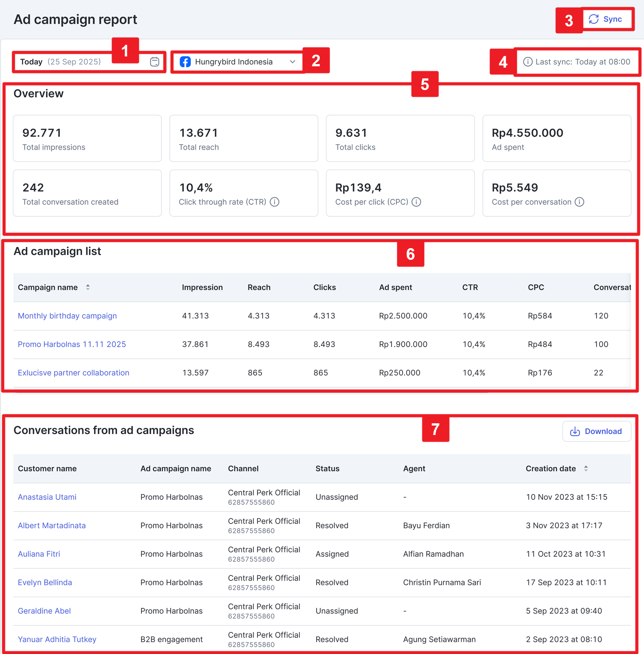Expand the Hungrybird Indonesia account dropdown
Image resolution: width=644 pixels, height=654 pixels.
(292, 62)
